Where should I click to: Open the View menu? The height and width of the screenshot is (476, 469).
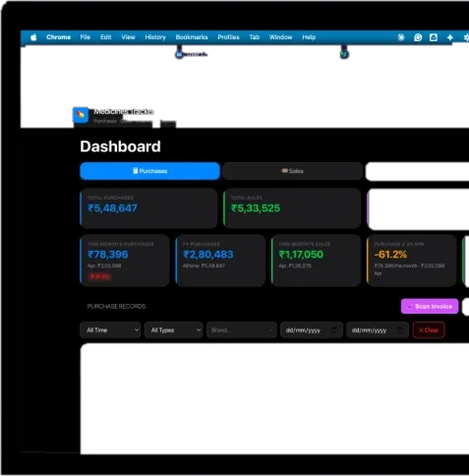128,37
